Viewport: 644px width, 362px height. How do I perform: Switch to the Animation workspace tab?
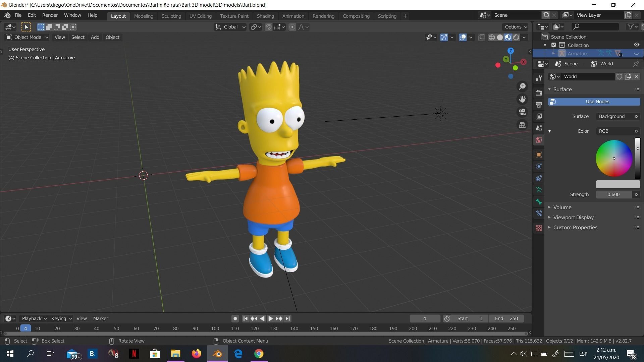[x=293, y=16]
